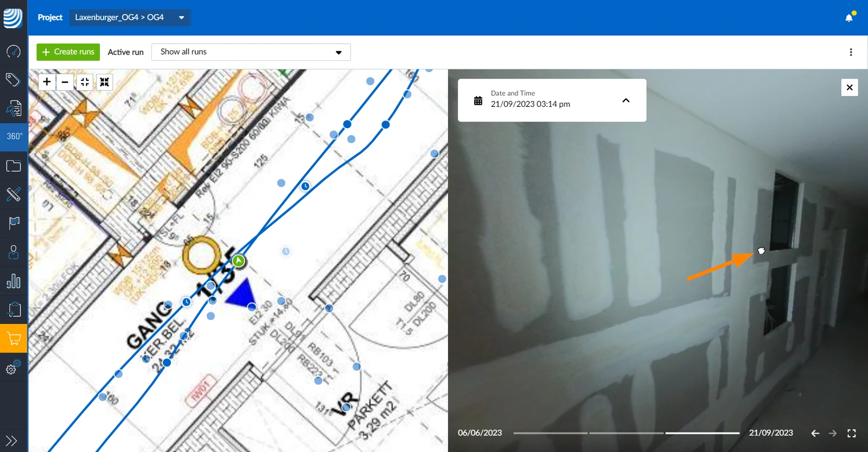Screen dimensions: 868x452
Task: Open the bar chart statistics icon
Action: pos(14,281)
